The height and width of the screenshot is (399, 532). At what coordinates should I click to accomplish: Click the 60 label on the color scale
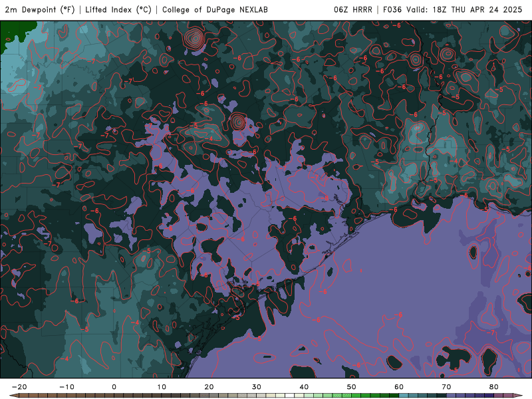(399, 387)
